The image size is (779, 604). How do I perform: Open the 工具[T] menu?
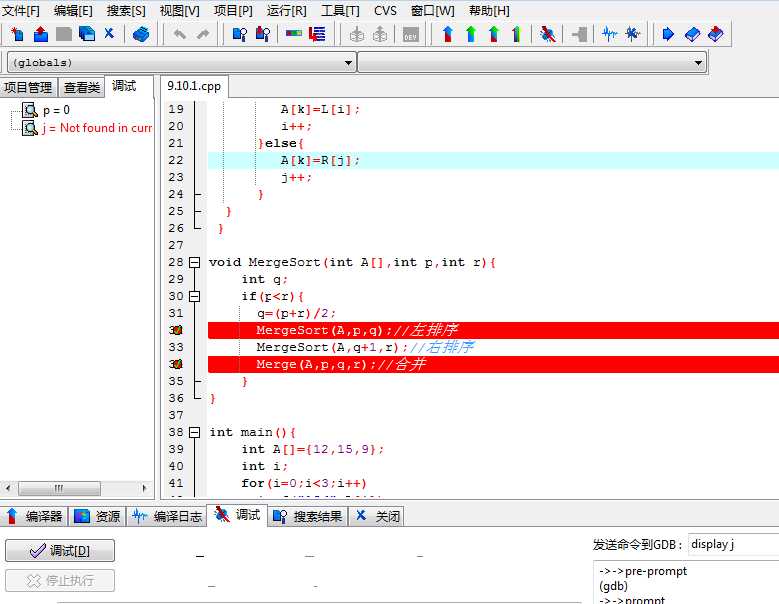340,10
